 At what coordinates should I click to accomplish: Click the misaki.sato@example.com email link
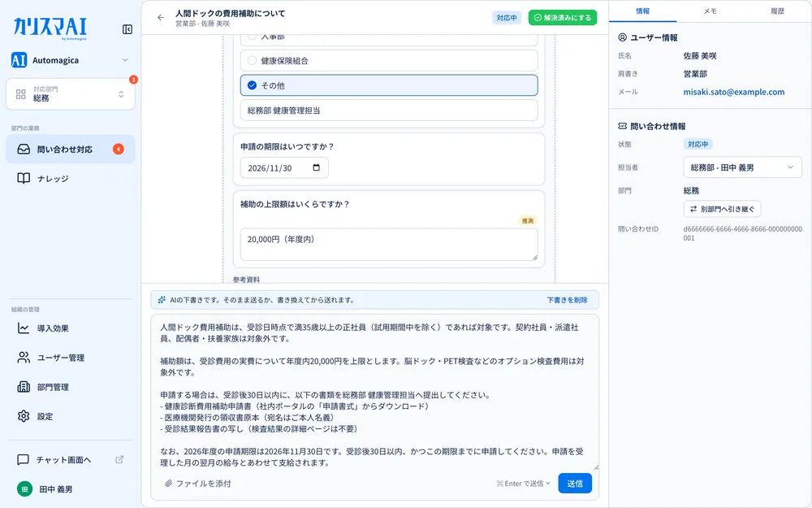click(734, 92)
